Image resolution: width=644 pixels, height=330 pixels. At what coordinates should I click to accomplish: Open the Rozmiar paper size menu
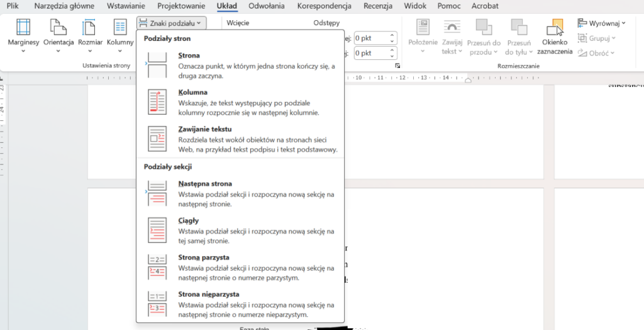pos(90,36)
